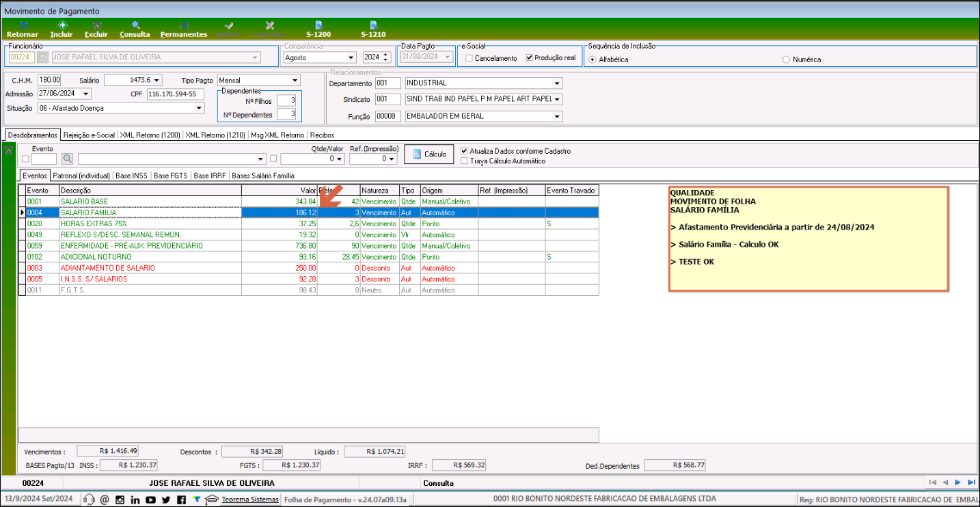Click the Retornar toolbar icon
980x507 pixels.
point(23,25)
